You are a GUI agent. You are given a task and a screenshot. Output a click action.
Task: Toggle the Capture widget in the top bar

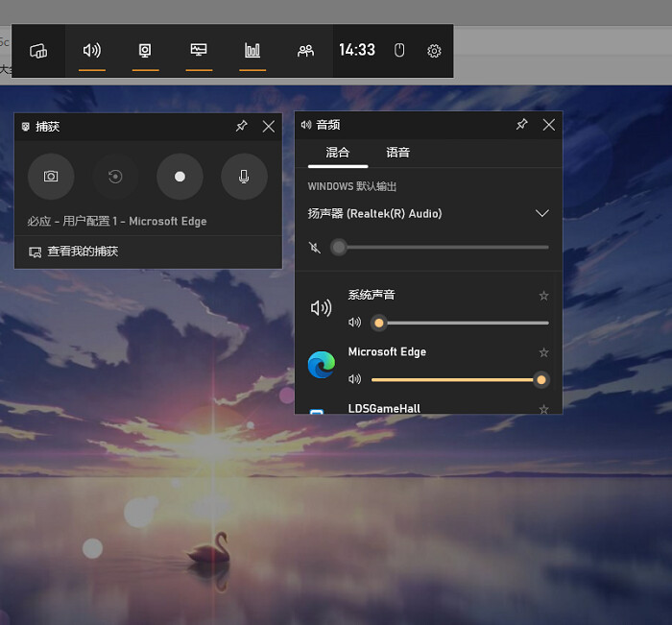(145, 51)
